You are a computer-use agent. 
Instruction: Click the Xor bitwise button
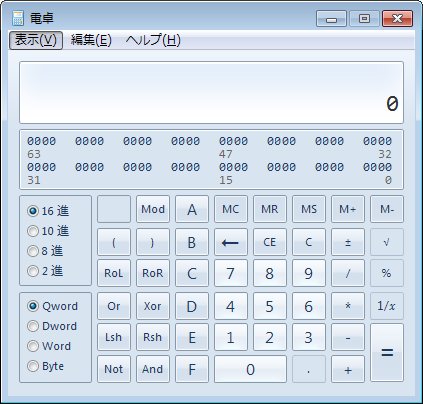click(x=153, y=306)
